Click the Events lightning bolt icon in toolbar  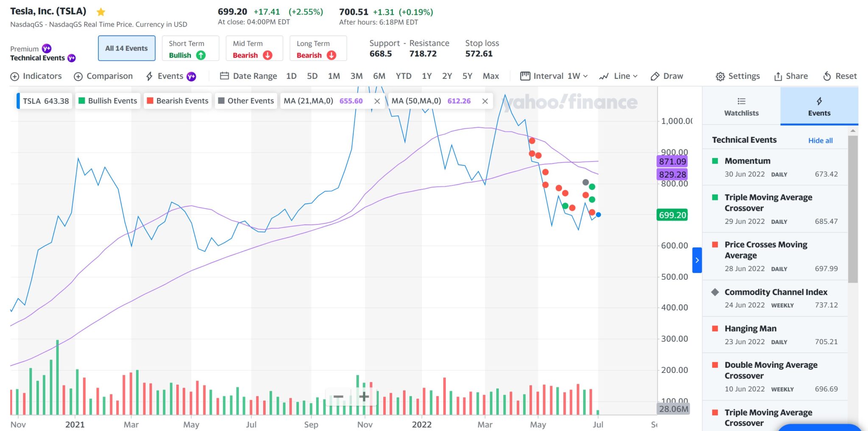click(x=149, y=76)
